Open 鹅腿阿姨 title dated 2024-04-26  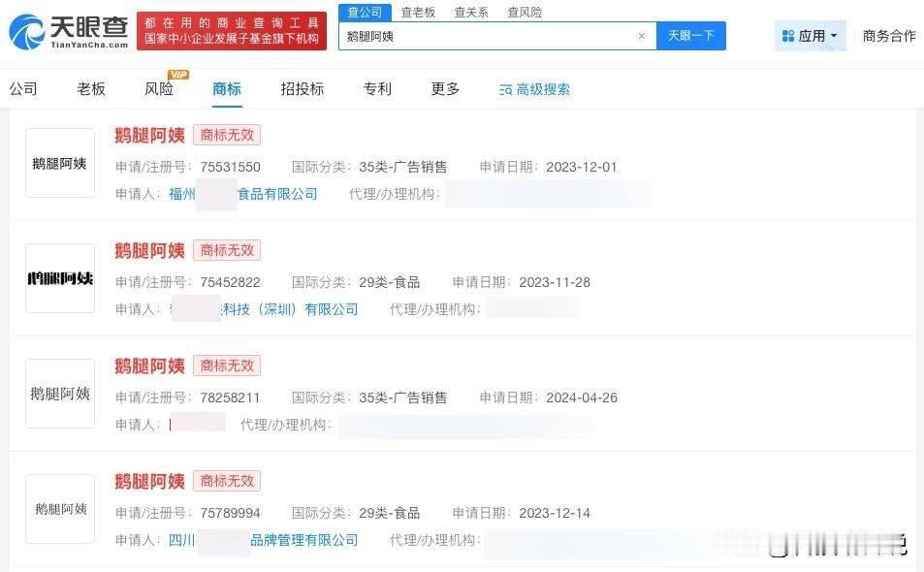(x=149, y=365)
